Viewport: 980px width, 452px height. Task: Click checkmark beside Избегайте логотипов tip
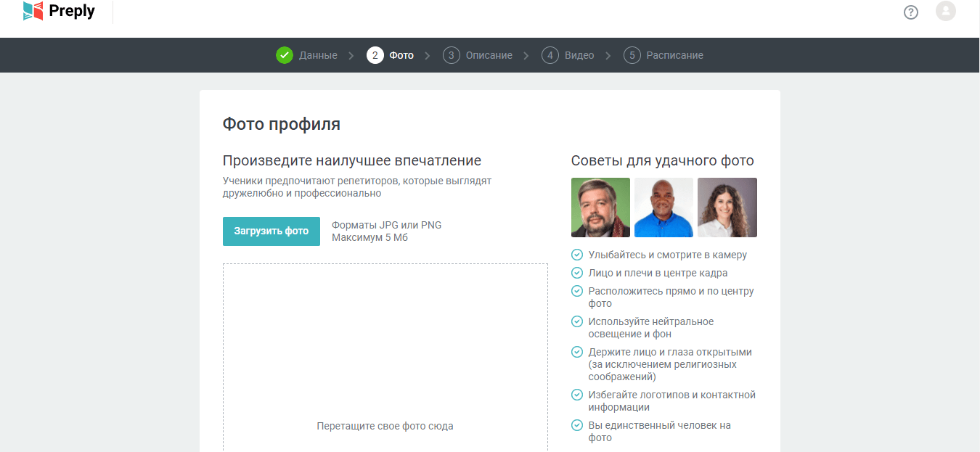coord(577,395)
